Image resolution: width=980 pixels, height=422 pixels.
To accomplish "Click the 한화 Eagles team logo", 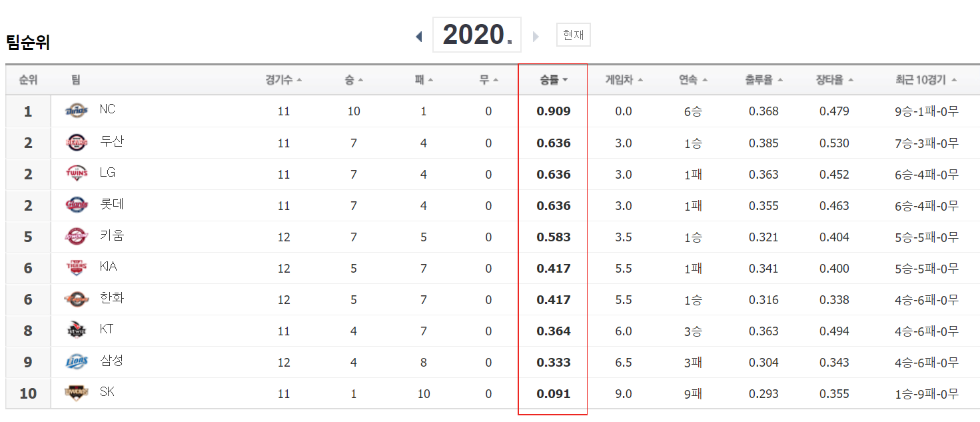I will click(77, 299).
